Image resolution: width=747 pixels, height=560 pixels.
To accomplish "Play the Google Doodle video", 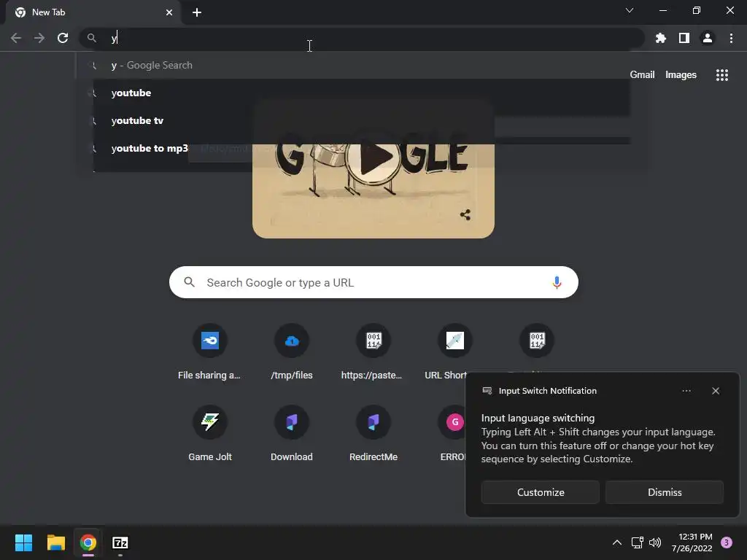I will (x=374, y=157).
